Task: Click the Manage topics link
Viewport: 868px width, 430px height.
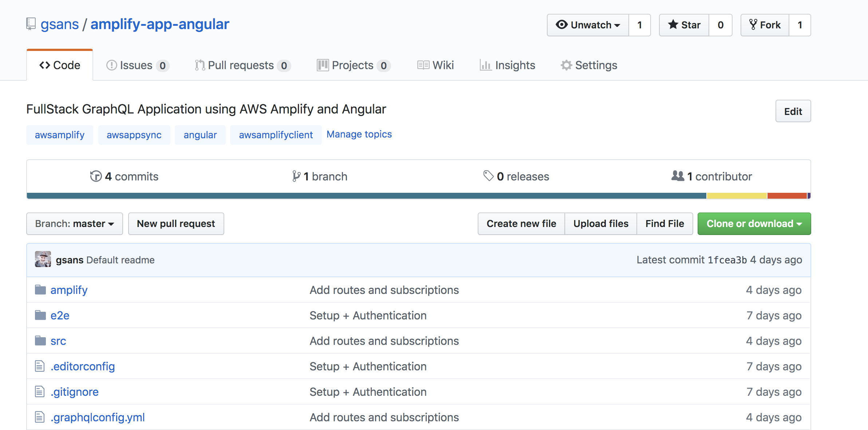Action: point(359,135)
